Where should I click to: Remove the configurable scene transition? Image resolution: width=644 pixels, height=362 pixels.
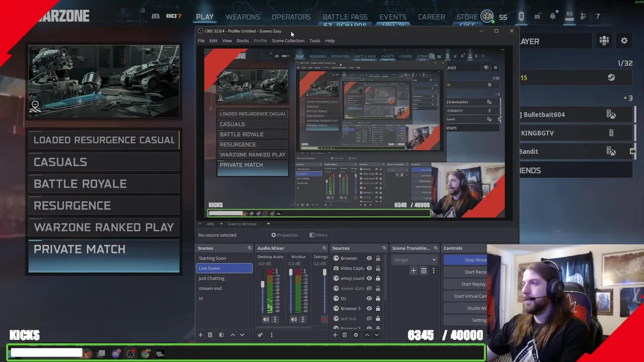(x=424, y=270)
